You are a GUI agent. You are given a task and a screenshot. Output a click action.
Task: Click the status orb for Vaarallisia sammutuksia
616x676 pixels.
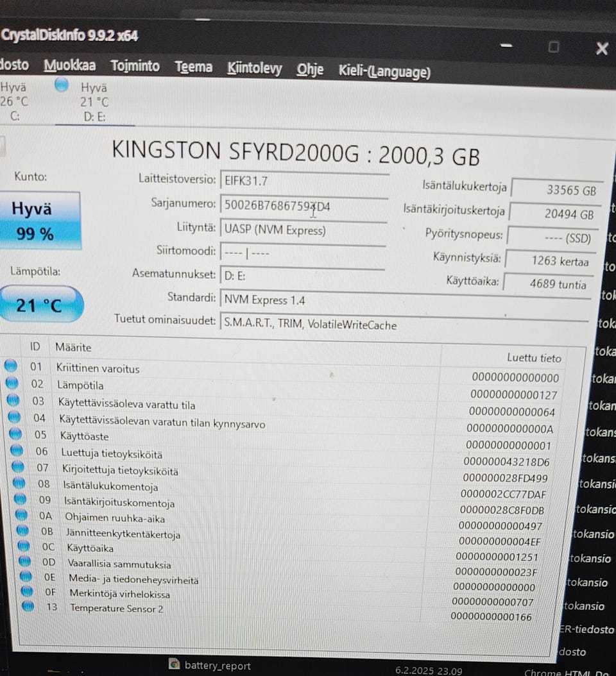[25, 561]
